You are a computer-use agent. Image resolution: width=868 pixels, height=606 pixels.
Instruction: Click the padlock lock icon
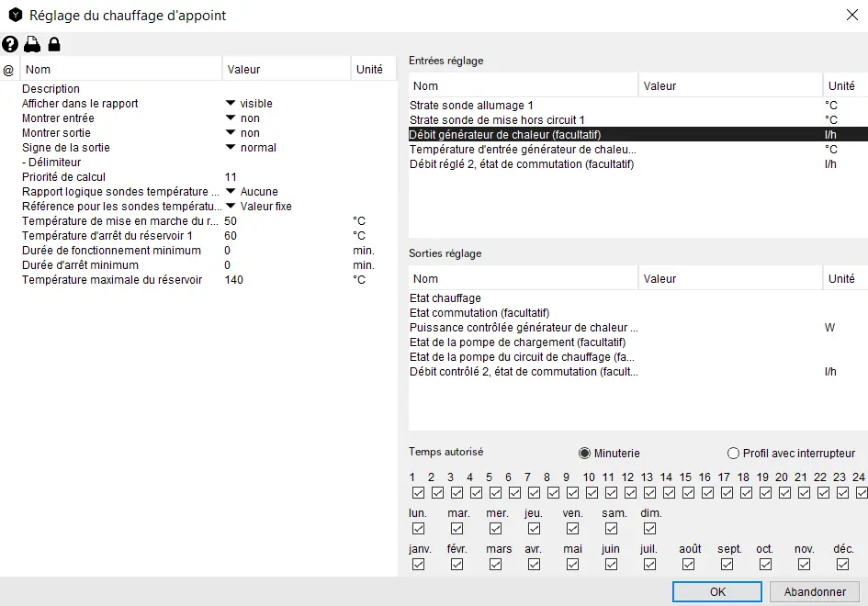54,44
